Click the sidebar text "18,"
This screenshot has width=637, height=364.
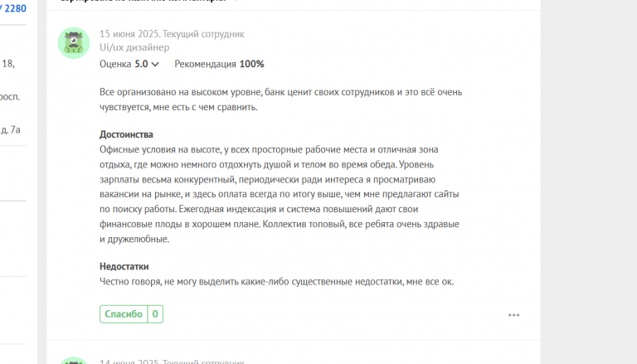click(7, 63)
